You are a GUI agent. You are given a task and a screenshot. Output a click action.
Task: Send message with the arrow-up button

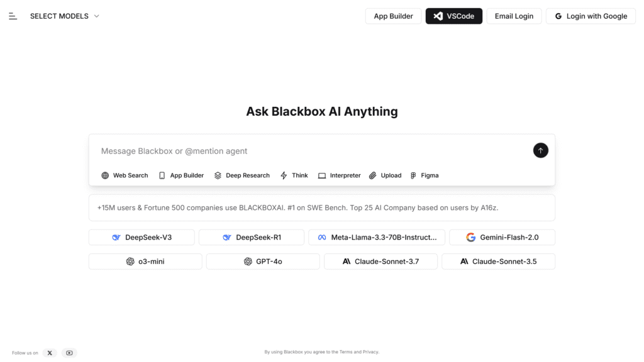point(540,151)
